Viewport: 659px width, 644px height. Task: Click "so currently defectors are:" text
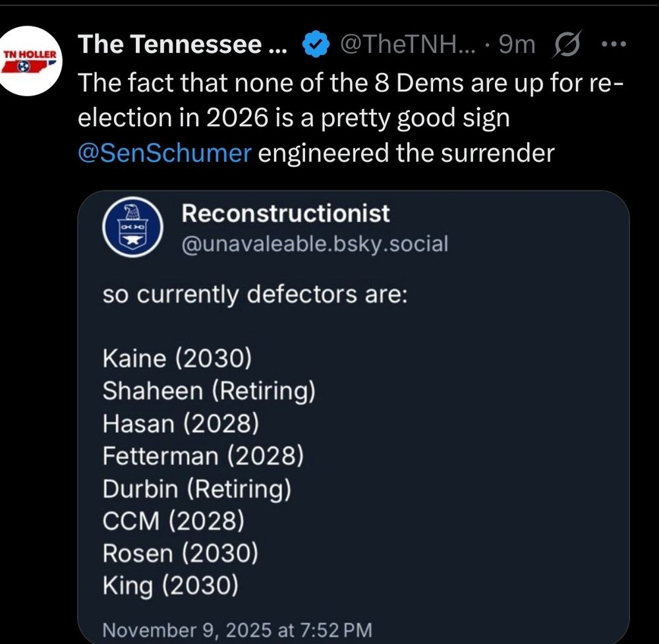tap(255, 294)
